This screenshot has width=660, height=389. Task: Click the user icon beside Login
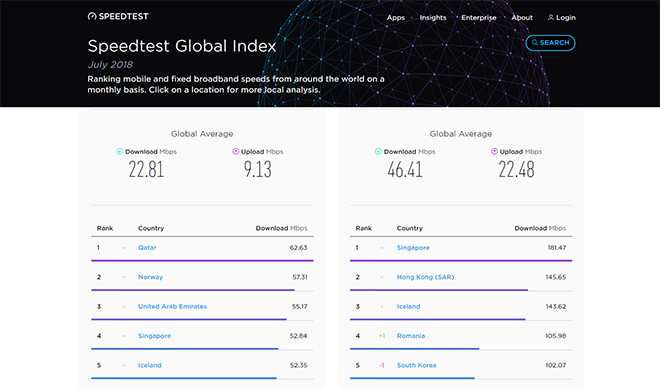(551, 17)
